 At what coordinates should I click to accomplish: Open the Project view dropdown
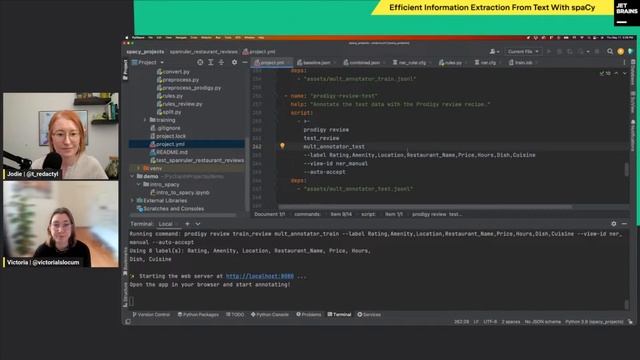pyautogui.click(x=148, y=62)
